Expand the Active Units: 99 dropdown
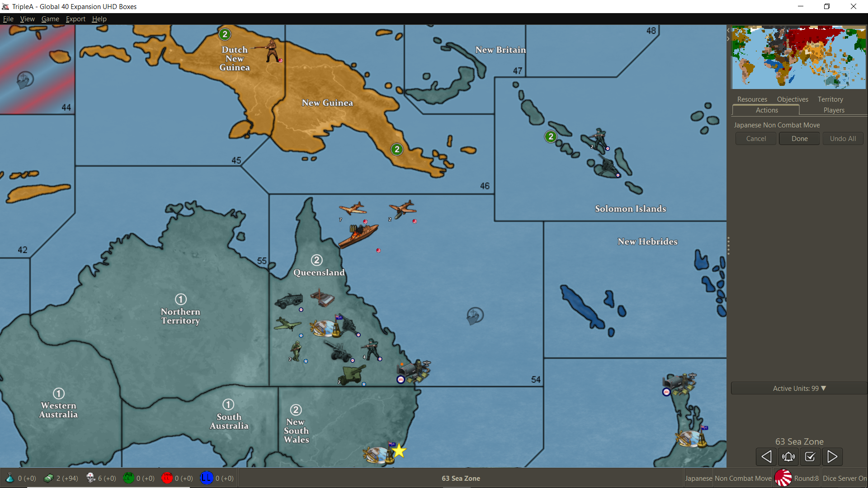The image size is (868, 488). 799,389
